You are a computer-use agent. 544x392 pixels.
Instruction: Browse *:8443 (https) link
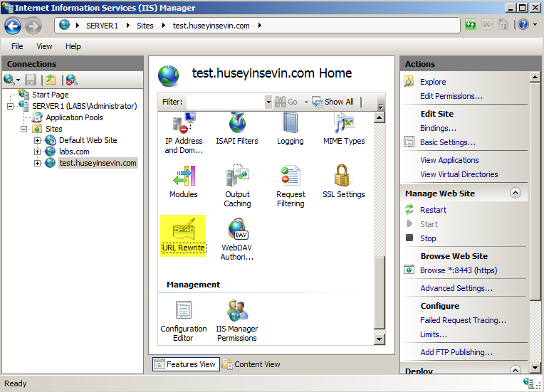click(459, 270)
